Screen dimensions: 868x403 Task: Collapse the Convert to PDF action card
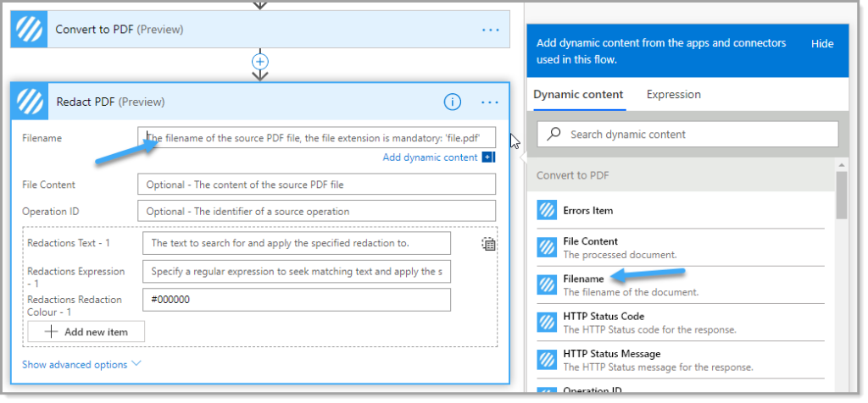coord(260,30)
